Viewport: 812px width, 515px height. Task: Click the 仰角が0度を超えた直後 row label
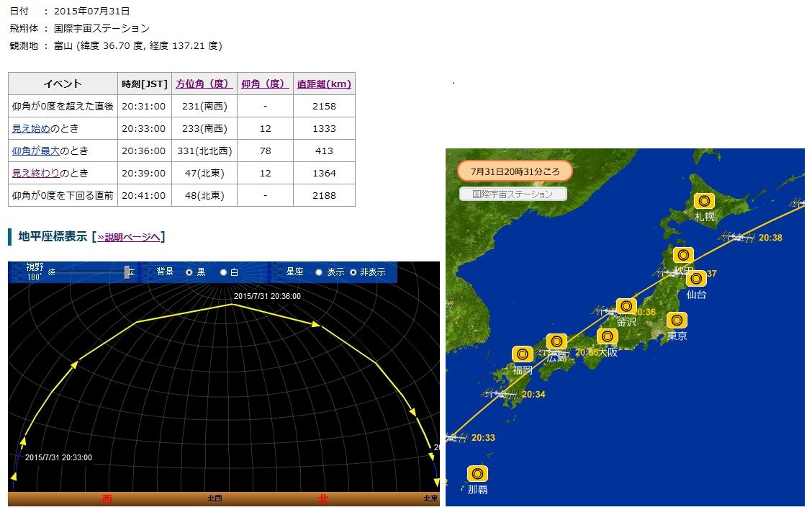coord(63,106)
